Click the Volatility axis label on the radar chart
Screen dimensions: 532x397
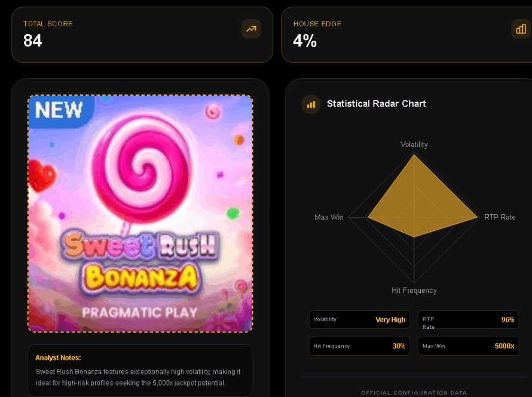click(x=414, y=145)
